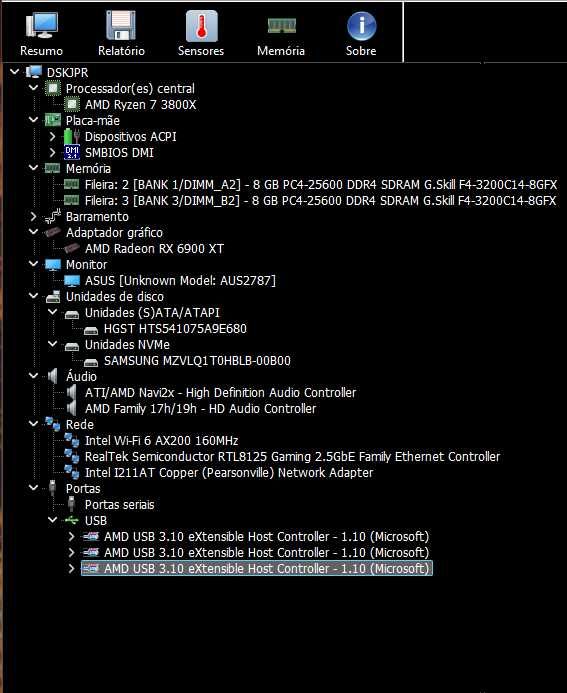The image size is (567, 693).
Task: Collapse the DSKJPR root node
Action: click(15, 71)
